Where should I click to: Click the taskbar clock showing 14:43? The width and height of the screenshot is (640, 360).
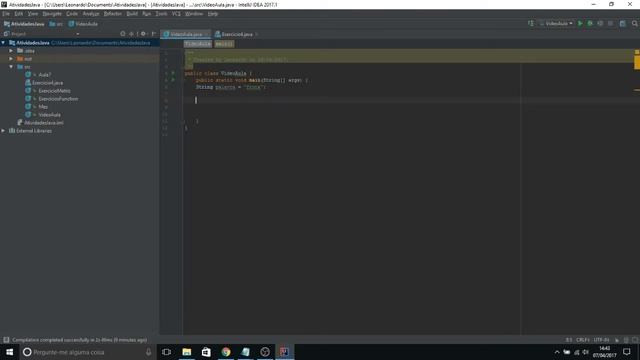coord(604,352)
